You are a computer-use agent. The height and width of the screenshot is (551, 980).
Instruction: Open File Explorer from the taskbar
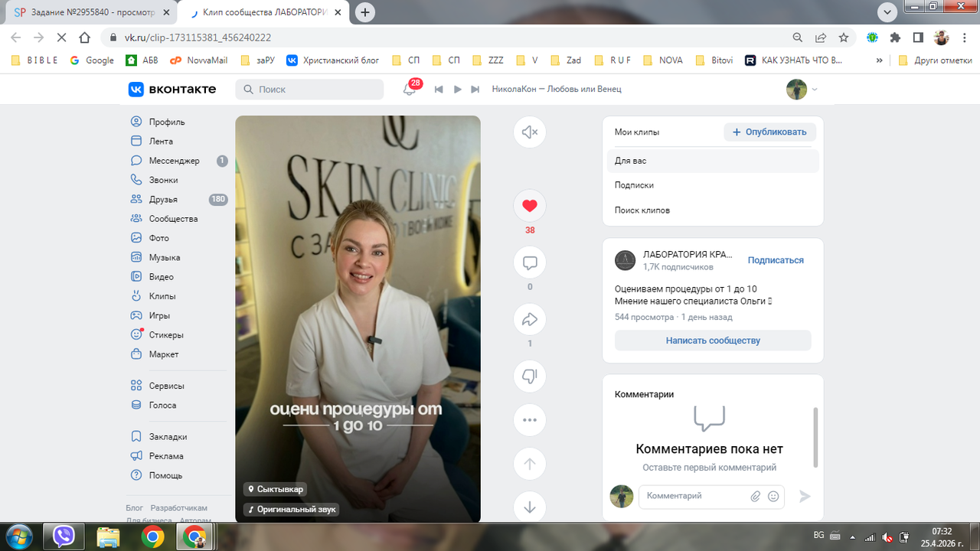coord(109,536)
